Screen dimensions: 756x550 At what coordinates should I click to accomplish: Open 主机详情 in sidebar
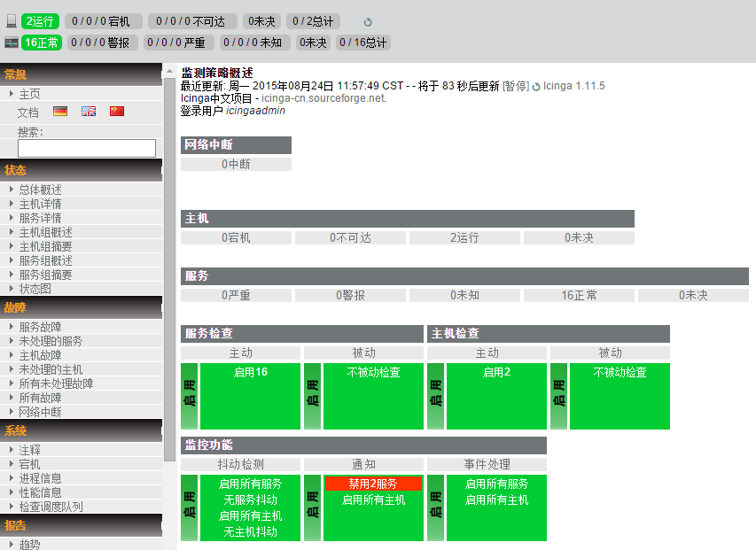tap(41, 204)
